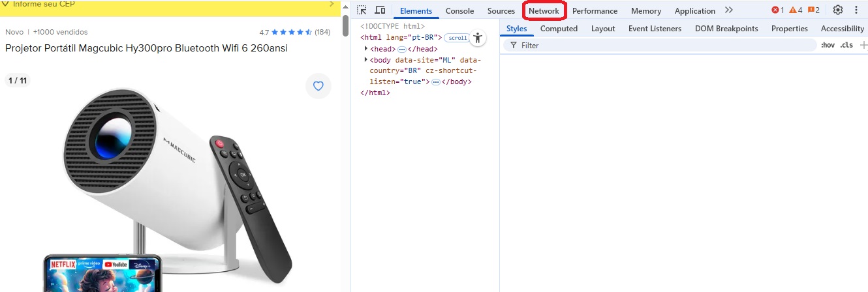Image resolution: width=868 pixels, height=292 pixels.
Task: Expand the head node in DOM tree
Action: (x=366, y=49)
